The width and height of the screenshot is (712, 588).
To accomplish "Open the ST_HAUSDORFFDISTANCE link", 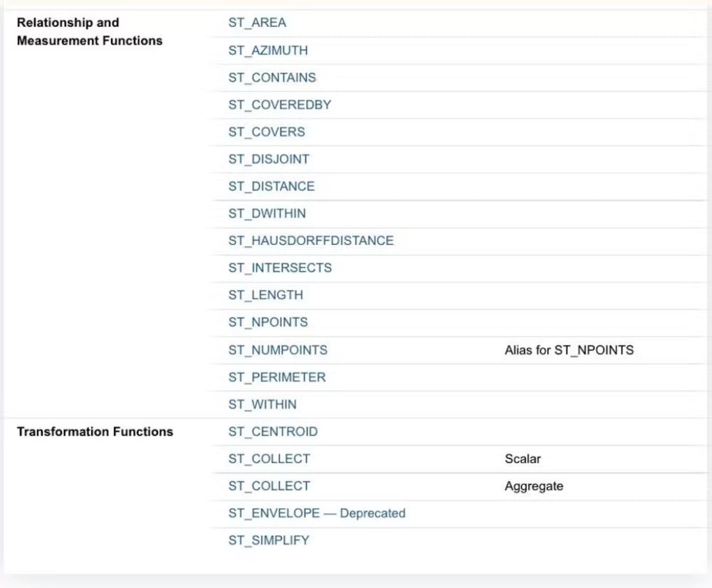I will click(310, 241).
